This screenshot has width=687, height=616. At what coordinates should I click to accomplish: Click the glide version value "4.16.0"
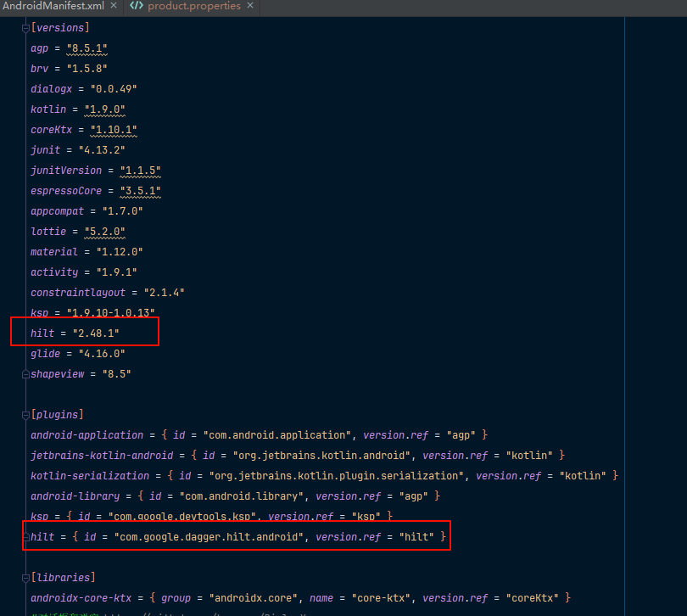coord(102,353)
